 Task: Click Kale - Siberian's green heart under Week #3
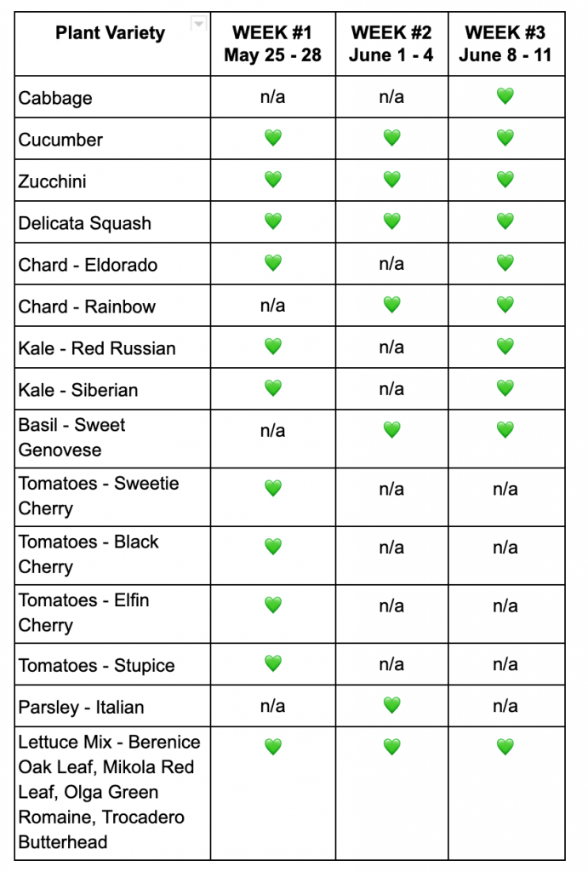point(505,388)
